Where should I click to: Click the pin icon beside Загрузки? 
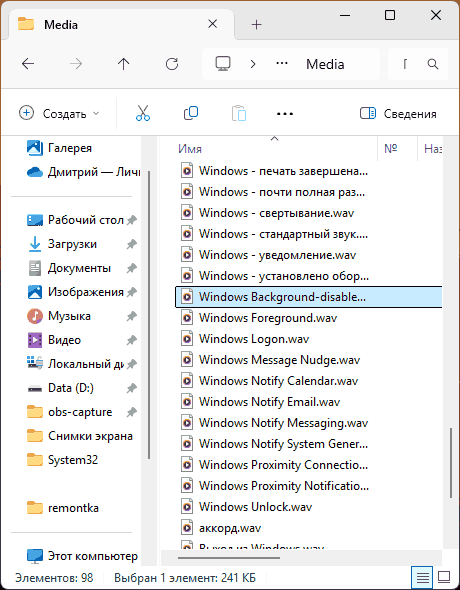(131, 244)
